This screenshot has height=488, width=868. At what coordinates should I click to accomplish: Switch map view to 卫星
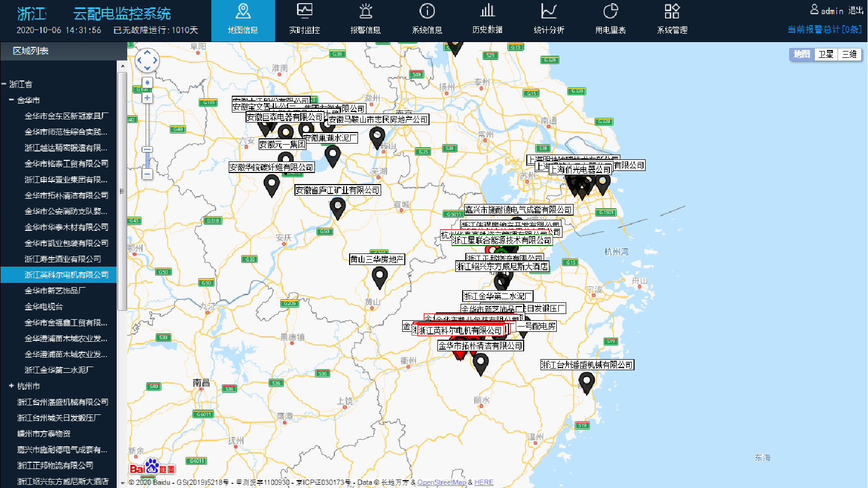pos(826,54)
